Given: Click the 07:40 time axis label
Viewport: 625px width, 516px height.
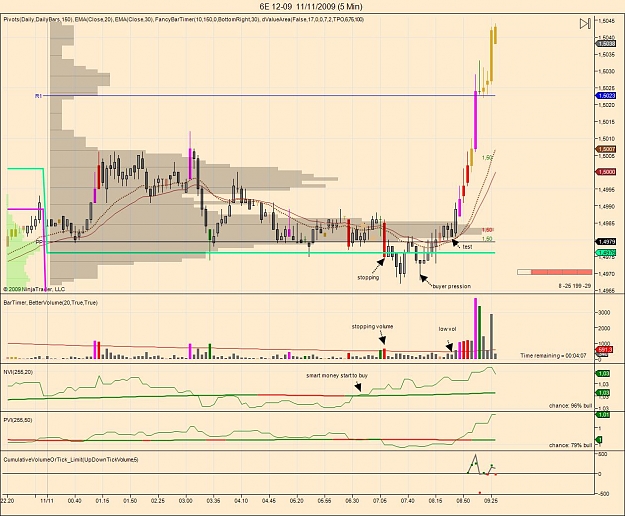Looking at the screenshot, I should [407, 501].
